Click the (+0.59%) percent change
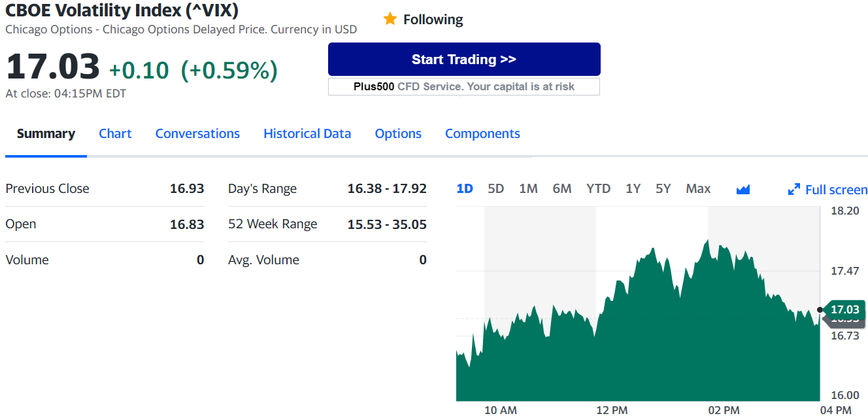This screenshot has width=868, height=418. [x=229, y=70]
